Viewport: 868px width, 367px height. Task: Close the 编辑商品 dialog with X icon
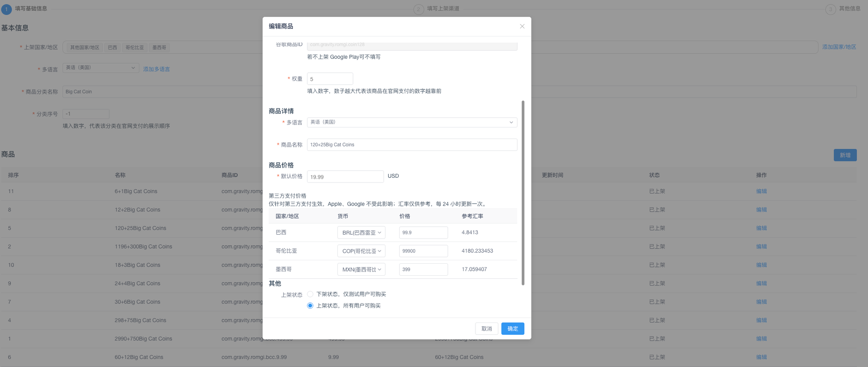[522, 26]
